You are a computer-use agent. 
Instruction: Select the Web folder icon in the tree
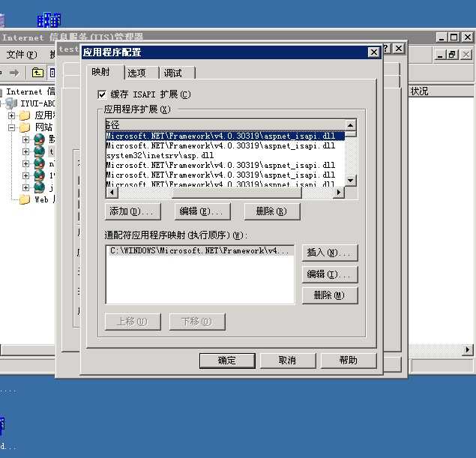coord(25,199)
